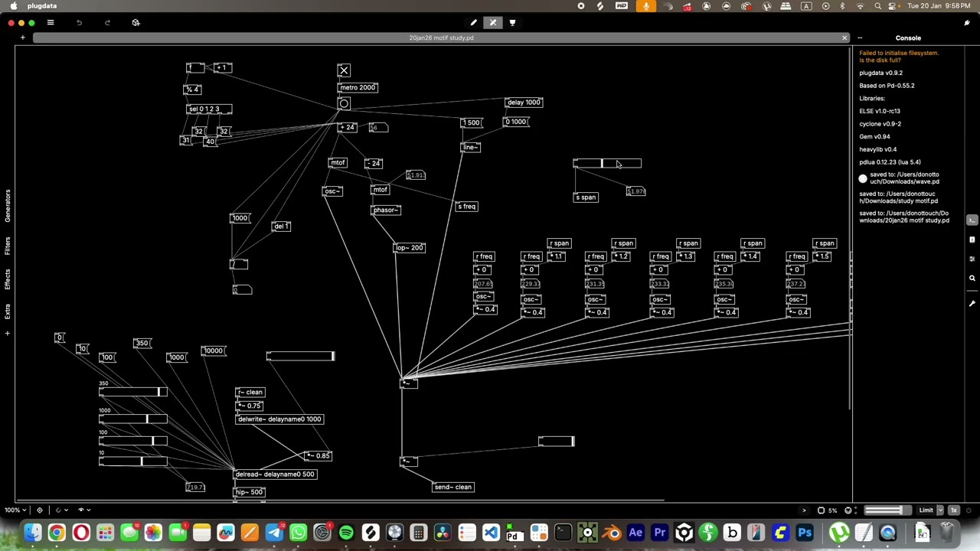Adjust the slider labeled 350
This screenshot has width=980, height=551.
click(x=132, y=392)
